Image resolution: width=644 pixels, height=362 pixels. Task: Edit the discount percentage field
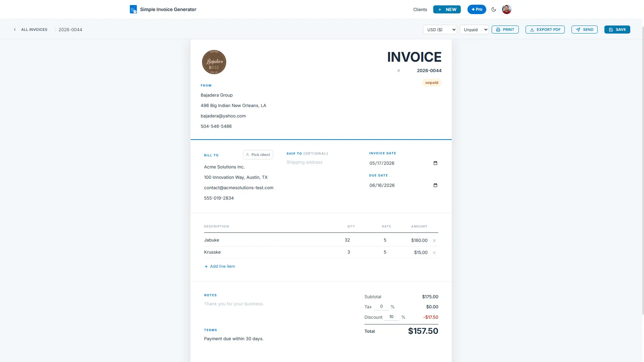click(x=391, y=317)
